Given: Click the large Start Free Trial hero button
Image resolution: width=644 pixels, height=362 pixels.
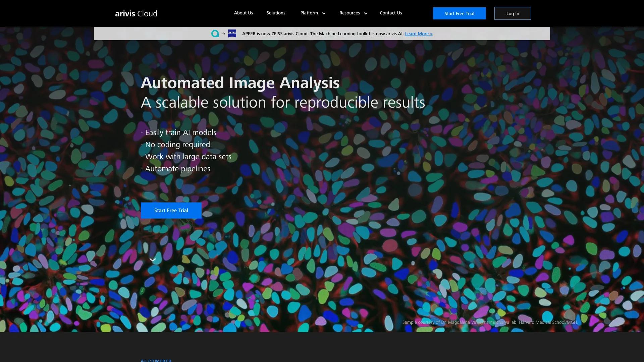Looking at the screenshot, I should point(171,210).
